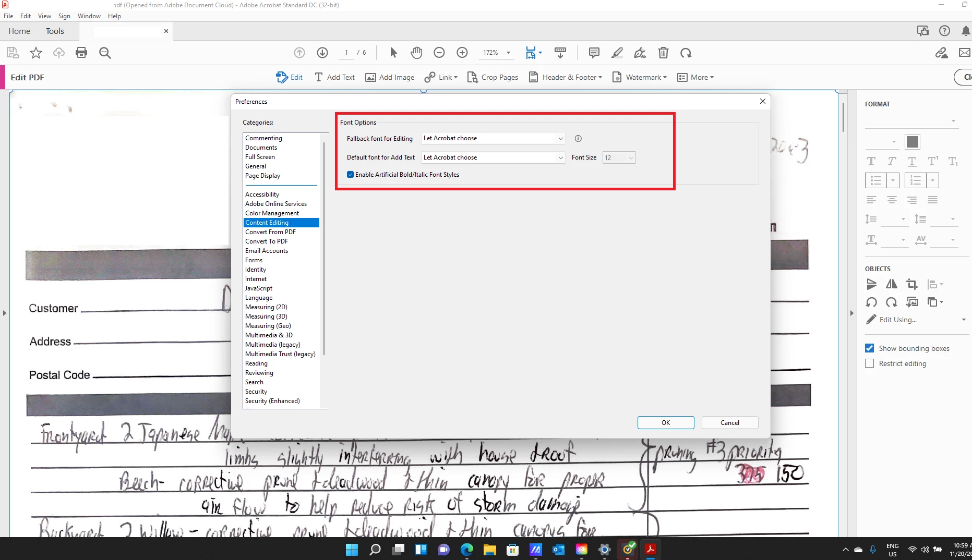This screenshot has width=972, height=560.
Task: Click the Print icon
Action: click(x=81, y=53)
